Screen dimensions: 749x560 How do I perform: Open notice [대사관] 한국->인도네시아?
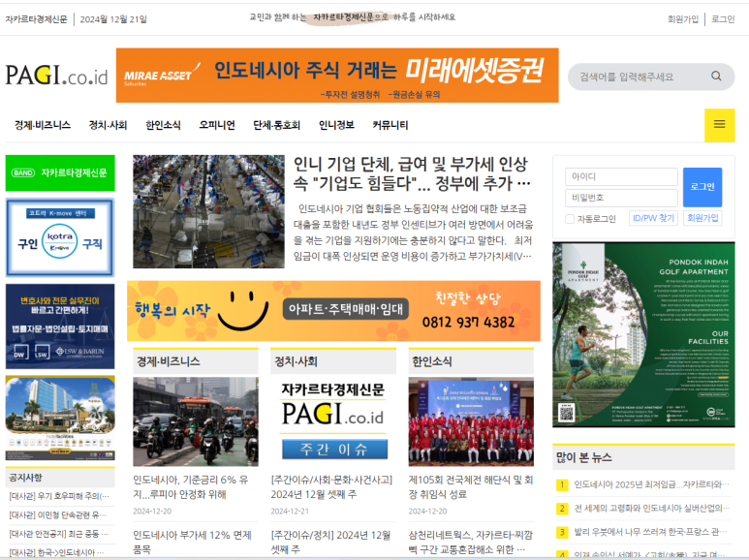coord(56,552)
